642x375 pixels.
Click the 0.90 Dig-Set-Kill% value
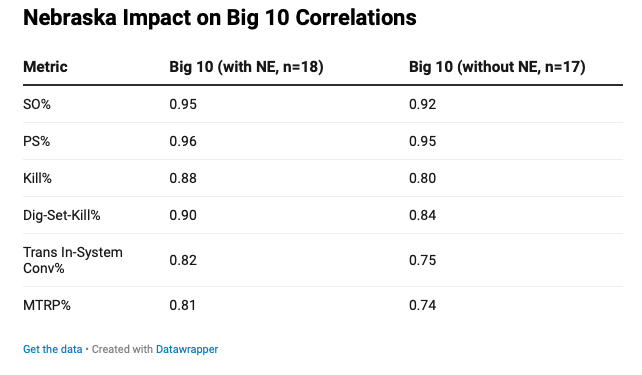click(183, 215)
